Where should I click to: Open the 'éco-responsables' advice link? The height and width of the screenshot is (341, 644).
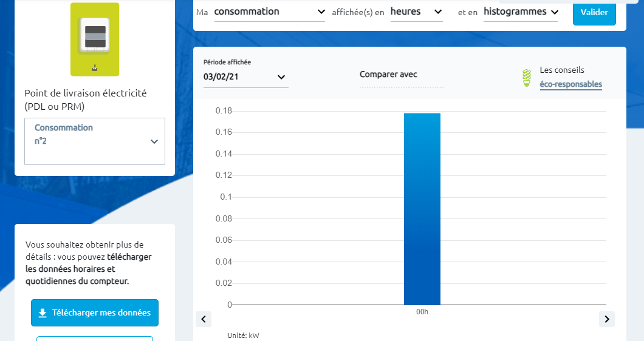click(571, 84)
